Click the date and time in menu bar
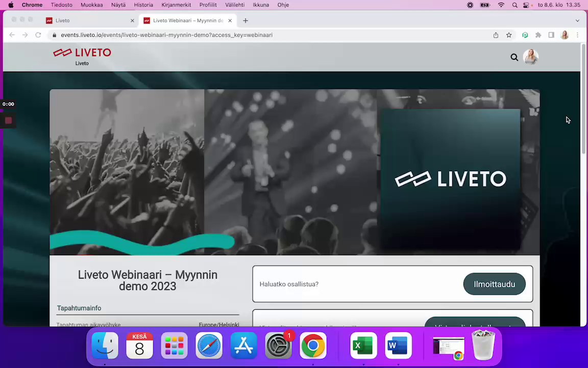The height and width of the screenshot is (368, 588). pos(559,5)
